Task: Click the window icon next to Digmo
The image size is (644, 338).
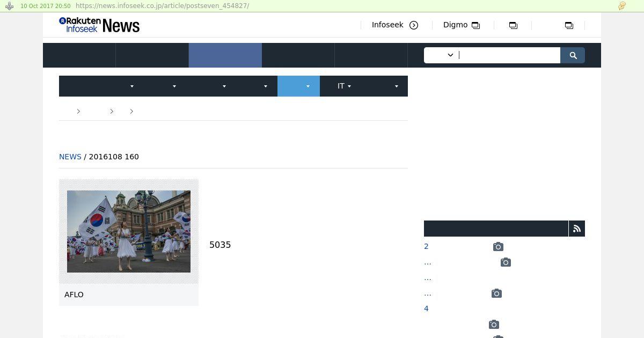Action: click(x=475, y=25)
